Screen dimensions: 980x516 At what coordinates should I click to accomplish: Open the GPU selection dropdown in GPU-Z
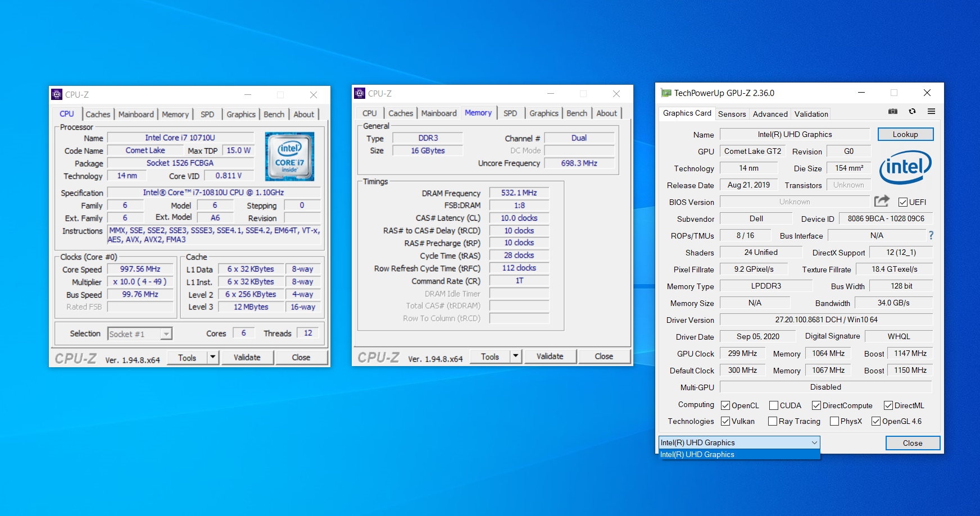pos(739,442)
